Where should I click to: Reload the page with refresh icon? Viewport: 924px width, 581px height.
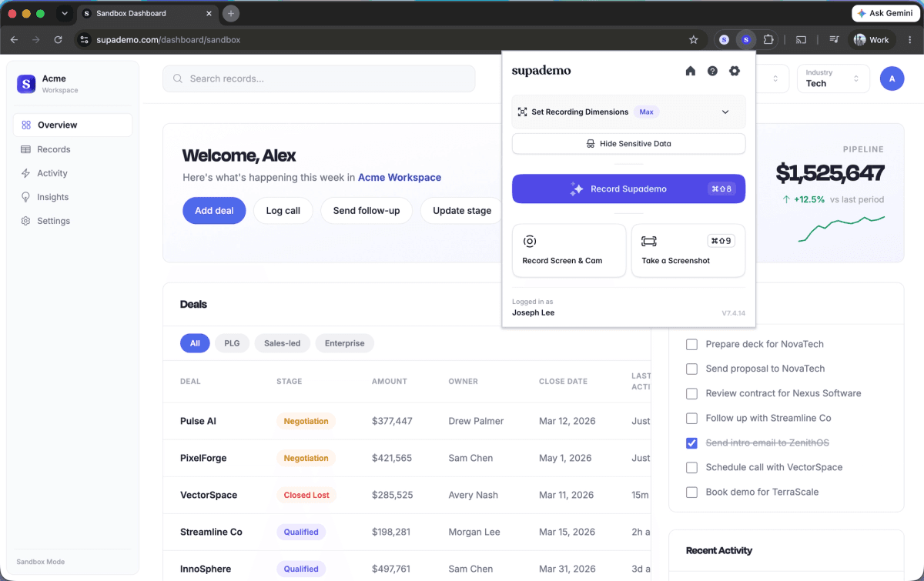coord(58,39)
